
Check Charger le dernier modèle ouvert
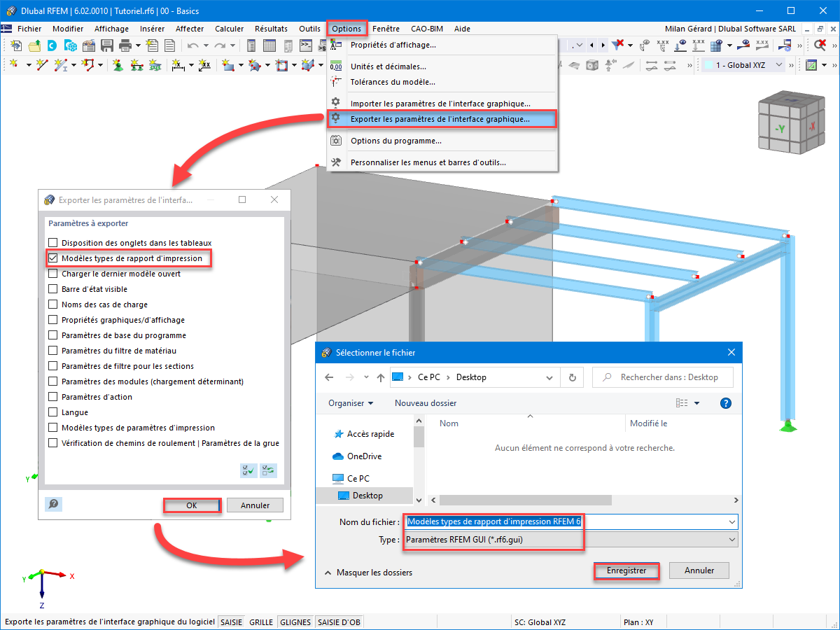tap(52, 274)
